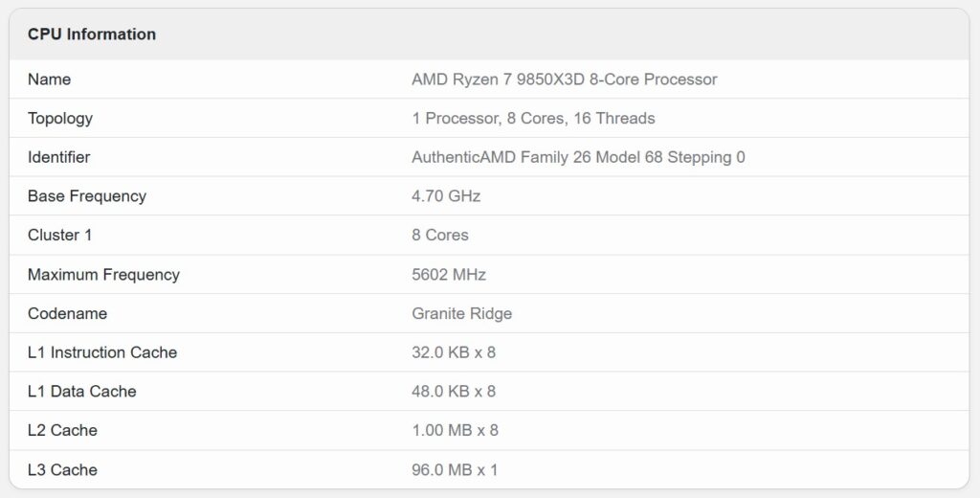
Task: Click the Identifier row label
Action: coord(59,157)
